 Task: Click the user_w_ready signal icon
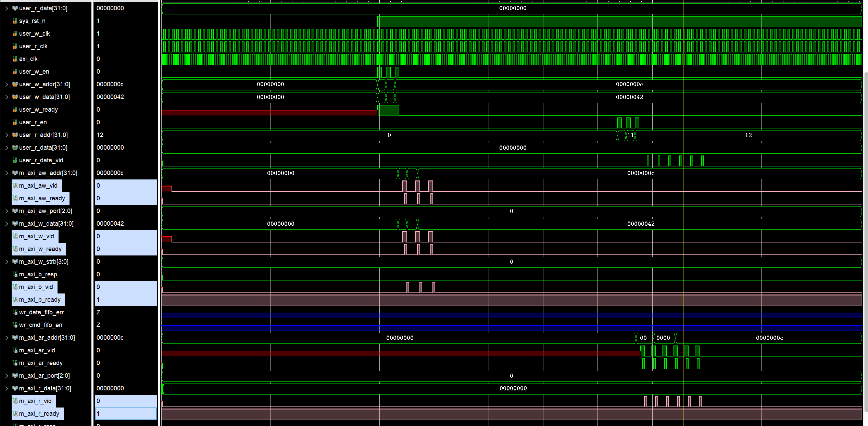click(x=15, y=110)
